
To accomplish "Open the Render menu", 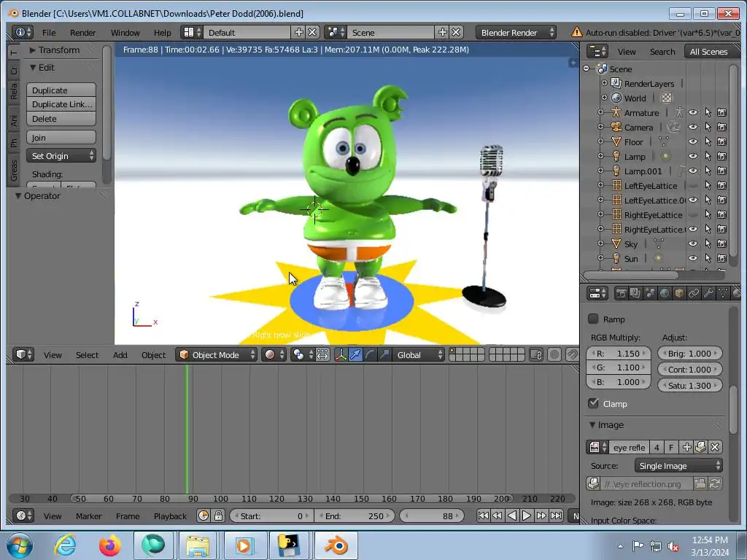I will click(82, 32).
